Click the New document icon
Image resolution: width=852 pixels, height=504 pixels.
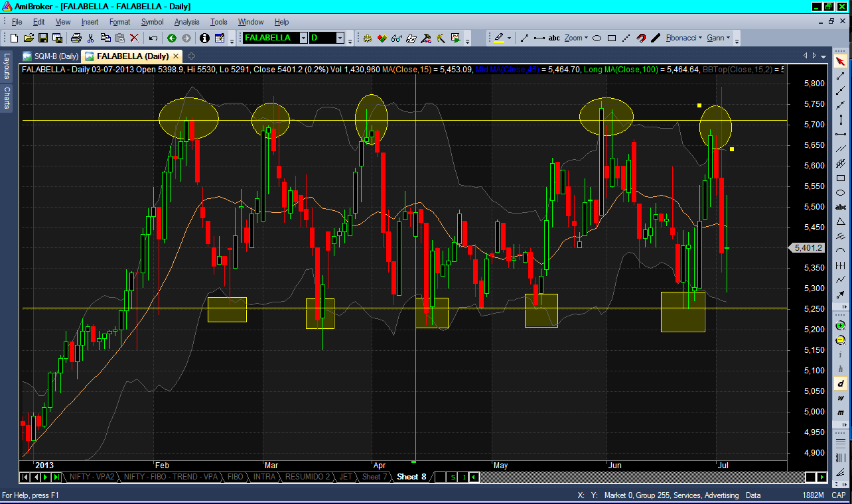coord(15,38)
